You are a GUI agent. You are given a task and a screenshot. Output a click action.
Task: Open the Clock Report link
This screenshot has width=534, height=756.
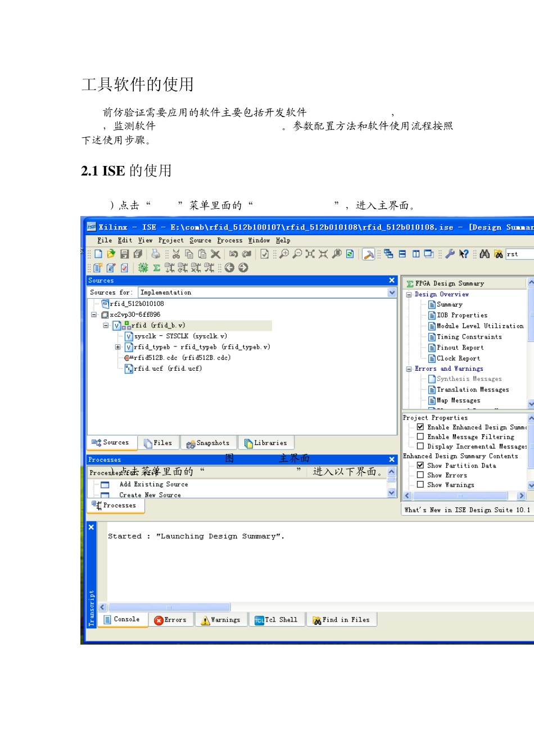click(x=458, y=358)
